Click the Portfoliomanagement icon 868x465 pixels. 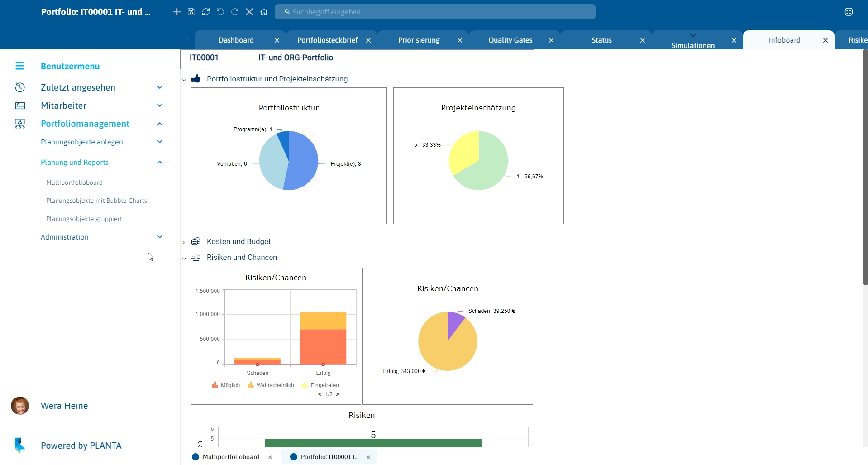(x=20, y=124)
